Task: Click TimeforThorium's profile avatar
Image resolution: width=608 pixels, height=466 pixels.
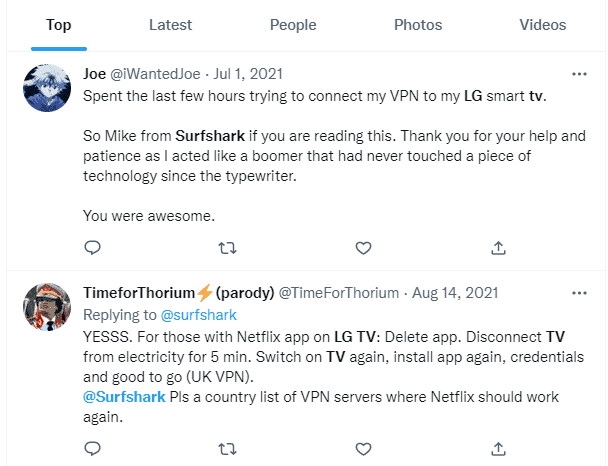Action: (47, 308)
